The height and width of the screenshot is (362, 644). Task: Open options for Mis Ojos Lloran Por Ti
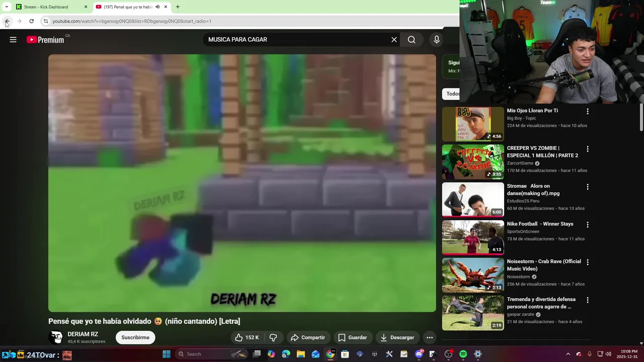point(587,111)
